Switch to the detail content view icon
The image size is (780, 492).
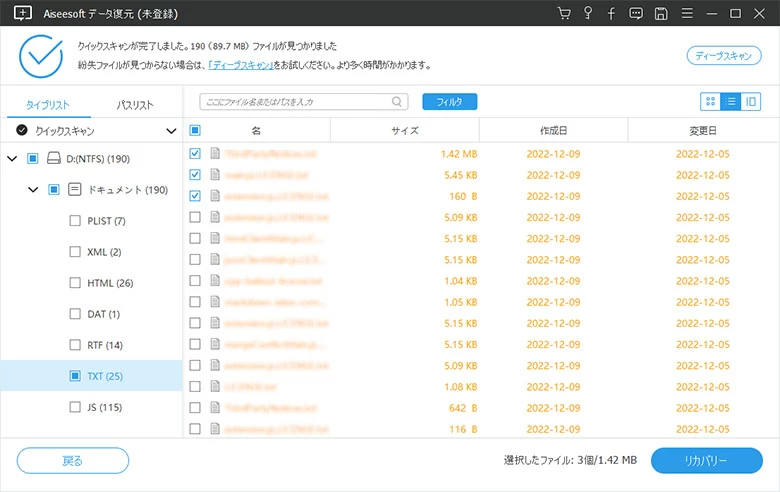coord(750,102)
